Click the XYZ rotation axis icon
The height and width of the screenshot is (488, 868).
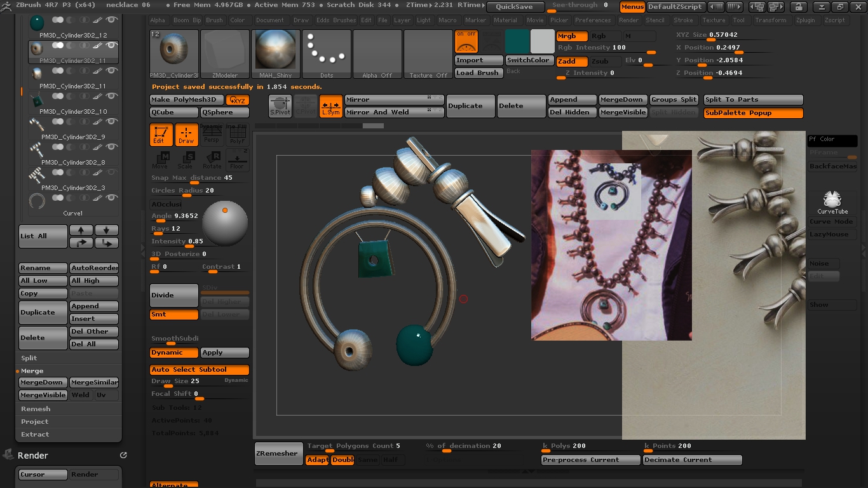click(x=238, y=100)
